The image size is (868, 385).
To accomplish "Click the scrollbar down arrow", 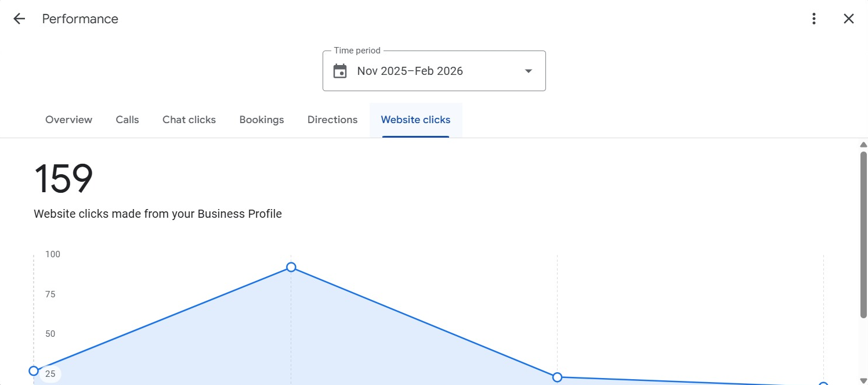I will pyautogui.click(x=863, y=380).
